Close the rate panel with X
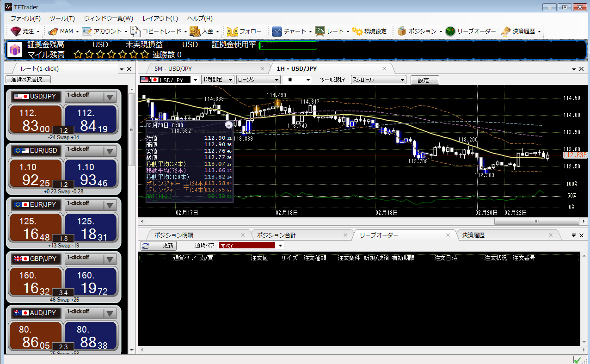 pos(129,69)
